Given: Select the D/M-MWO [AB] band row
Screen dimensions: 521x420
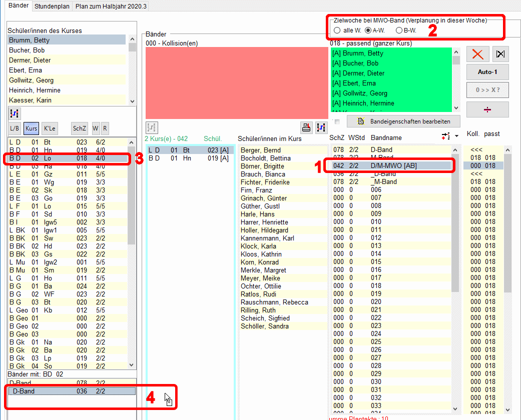Looking at the screenshot, I should pyautogui.click(x=390, y=166).
